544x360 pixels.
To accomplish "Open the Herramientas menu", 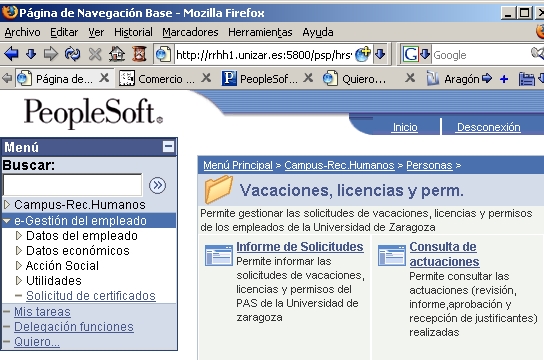I will pyautogui.click(x=260, y=32).
